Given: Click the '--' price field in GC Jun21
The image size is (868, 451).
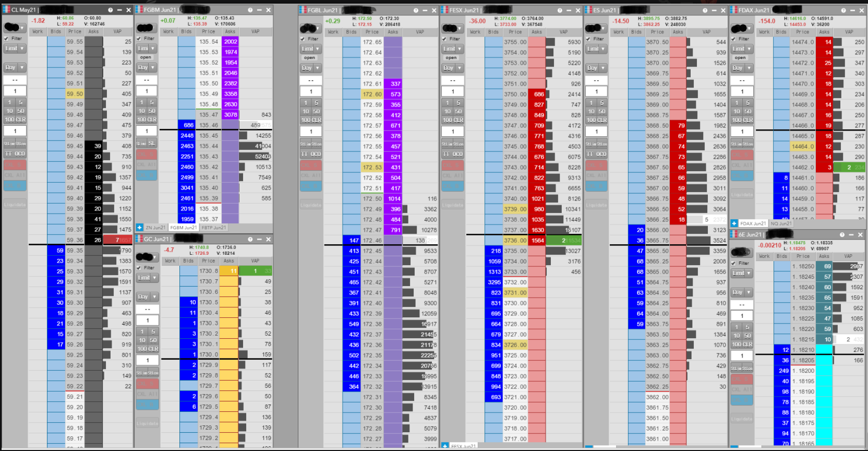Looking at the screenshot, I should pos(147,310).
